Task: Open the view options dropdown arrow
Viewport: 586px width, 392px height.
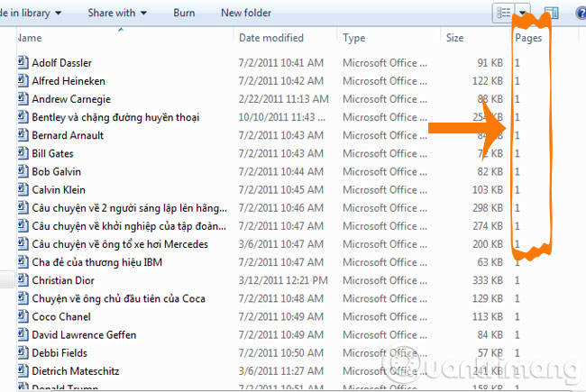Action: point(523,14)
